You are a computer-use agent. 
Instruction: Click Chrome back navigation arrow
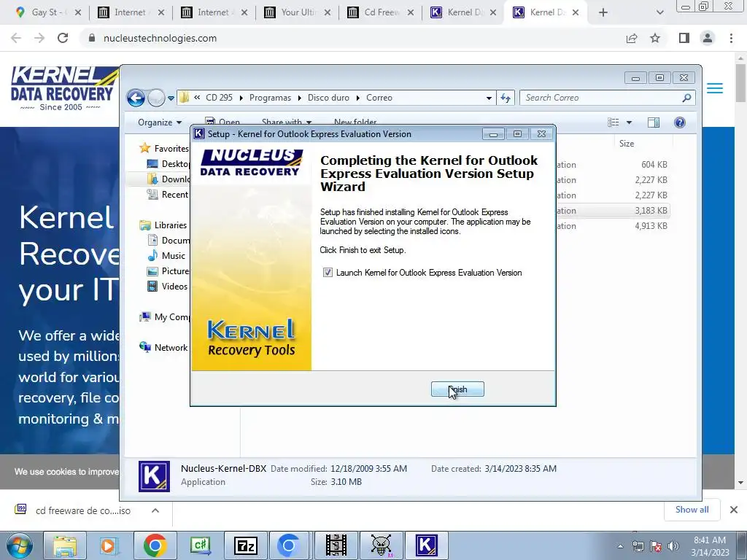pyautogui.click(x=16, y=38)
